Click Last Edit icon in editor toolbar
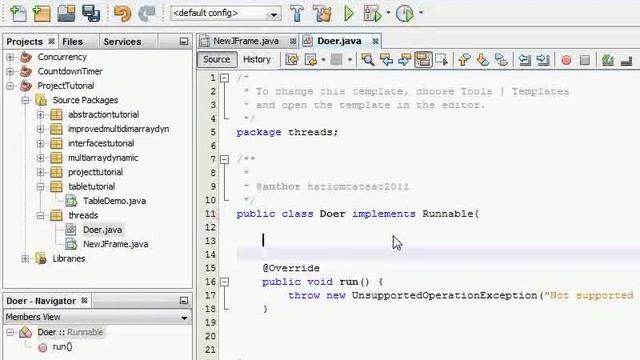The image size is (640, 360). click(291, 60)
